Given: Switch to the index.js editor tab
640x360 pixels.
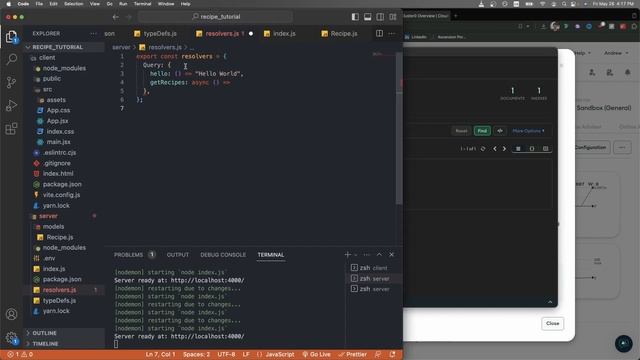Looking at the screenshot, I should pos(280,33).
